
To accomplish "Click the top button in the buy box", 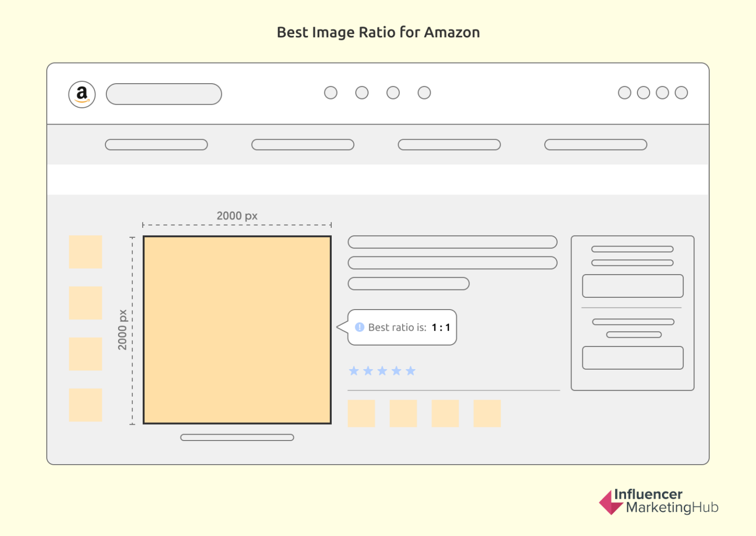I will pos(632,285).
